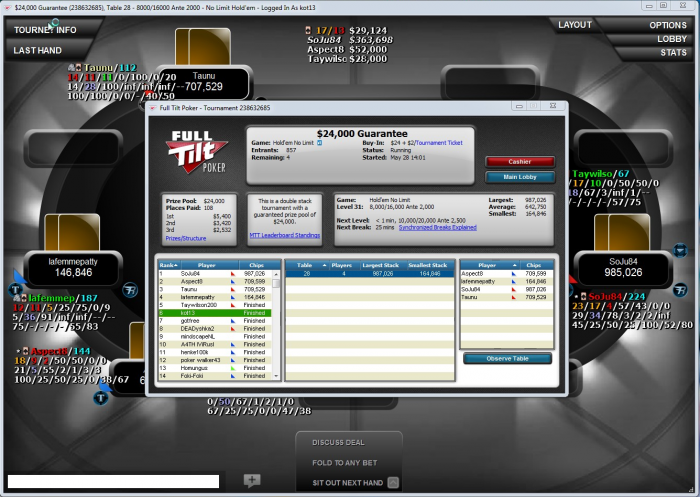Open the Options menu
This screenshot has height=497, width=700.
pyautogui.click(x=668, y=25)
